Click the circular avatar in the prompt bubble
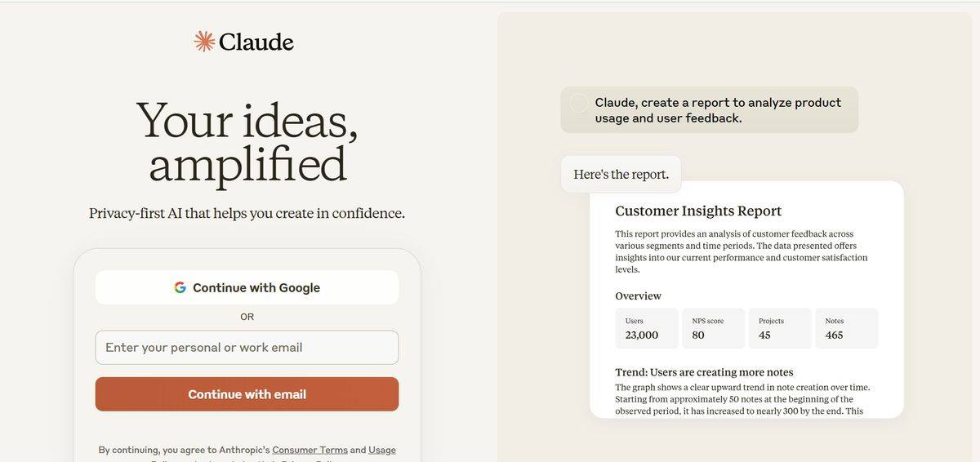Screen dimensions: 980x462 578,103
